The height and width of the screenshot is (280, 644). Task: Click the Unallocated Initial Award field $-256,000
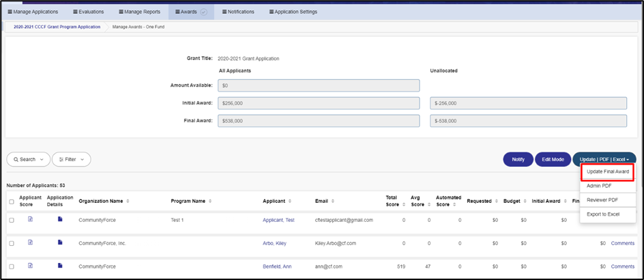click(x=528, y=103)
